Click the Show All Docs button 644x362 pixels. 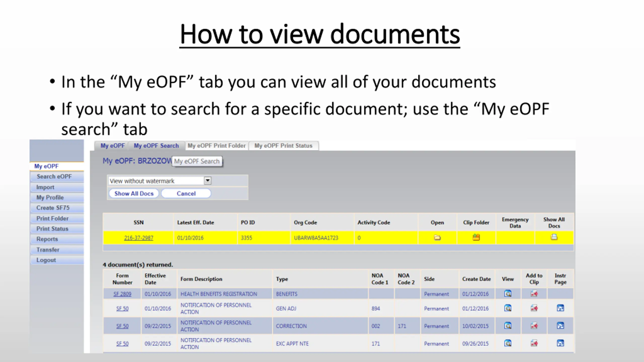click(134, 194)
